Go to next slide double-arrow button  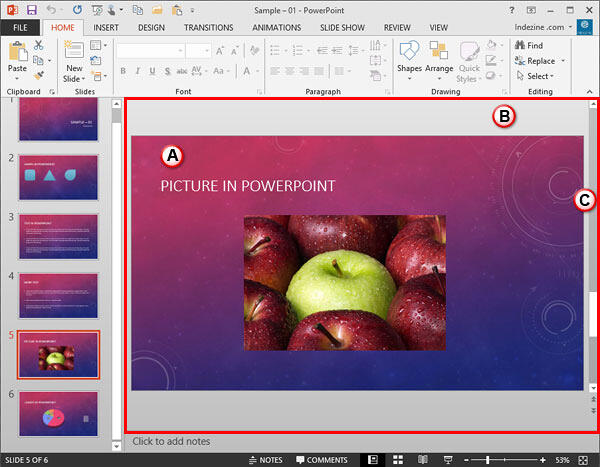(593, 411)
